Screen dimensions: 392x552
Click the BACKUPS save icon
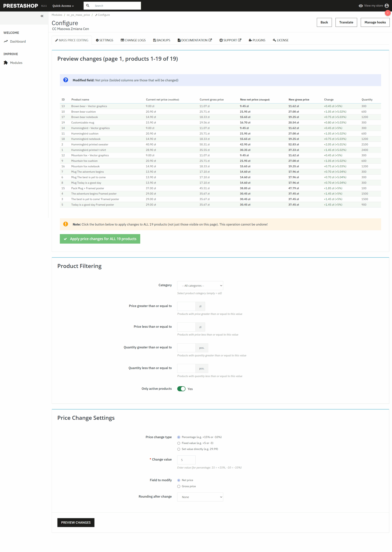tap(154, 40)
